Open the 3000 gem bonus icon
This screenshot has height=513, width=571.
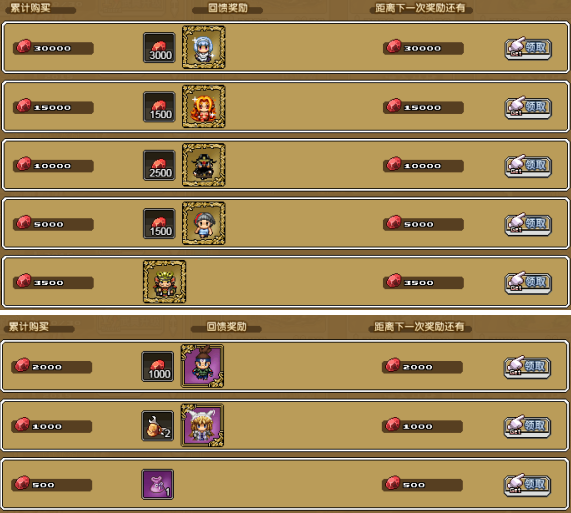coord(159,48)
